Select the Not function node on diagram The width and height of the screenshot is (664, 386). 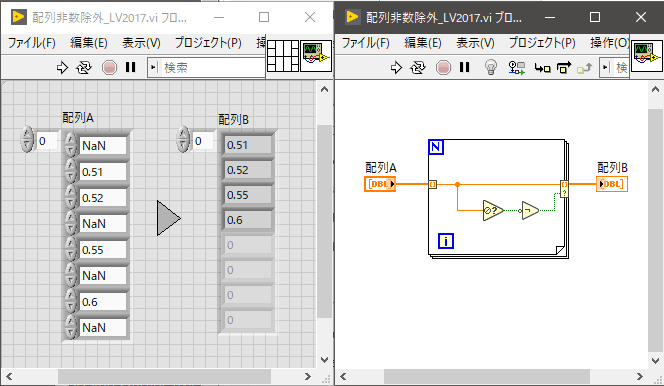click(530, 210)
